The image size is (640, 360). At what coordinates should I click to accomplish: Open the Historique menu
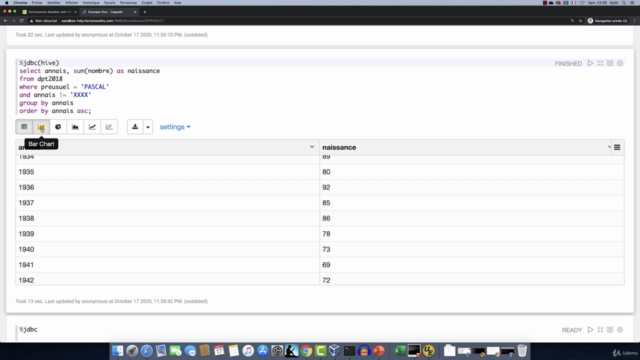pos(91,2)
